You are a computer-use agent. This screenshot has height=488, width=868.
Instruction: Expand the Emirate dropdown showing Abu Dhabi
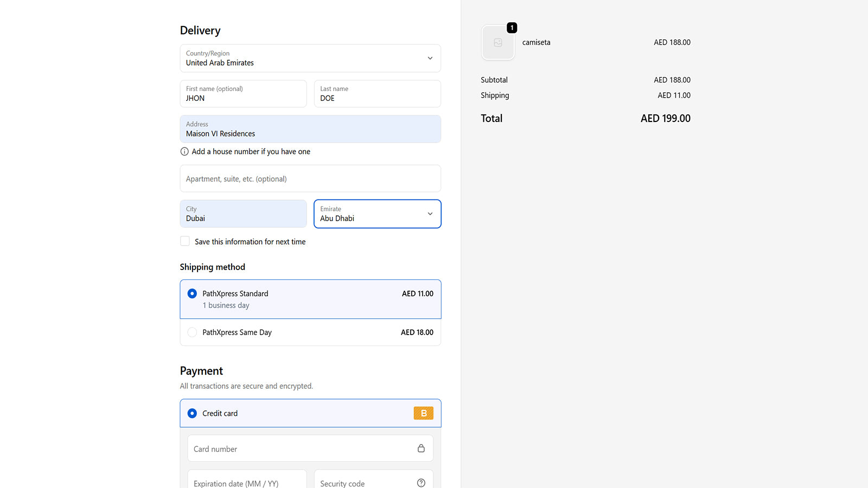coord(377,214)
